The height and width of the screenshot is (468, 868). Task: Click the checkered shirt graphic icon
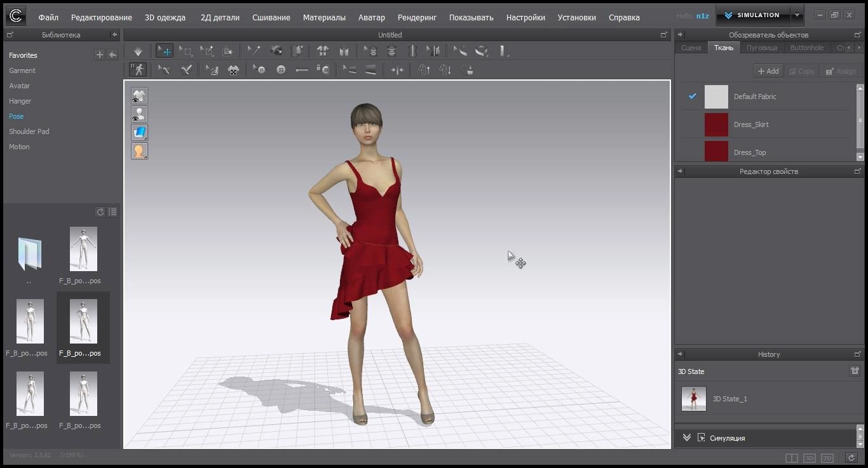233,70
